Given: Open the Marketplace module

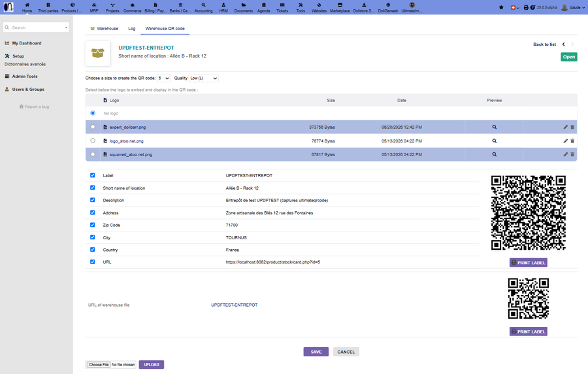Looking at the screenshot, I should (x=340, y=7).
